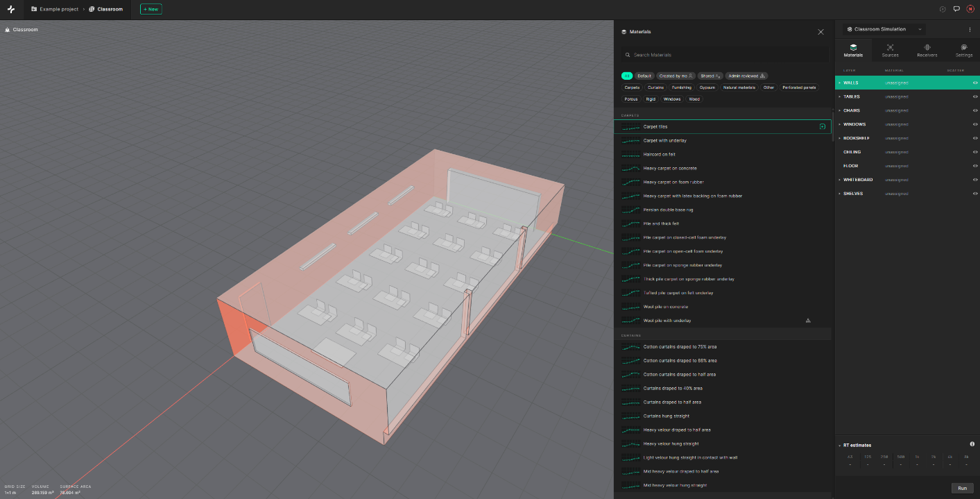Screen dimensions: 980x499
Task: Select the All filter chip
Action: tap(626, 76)
